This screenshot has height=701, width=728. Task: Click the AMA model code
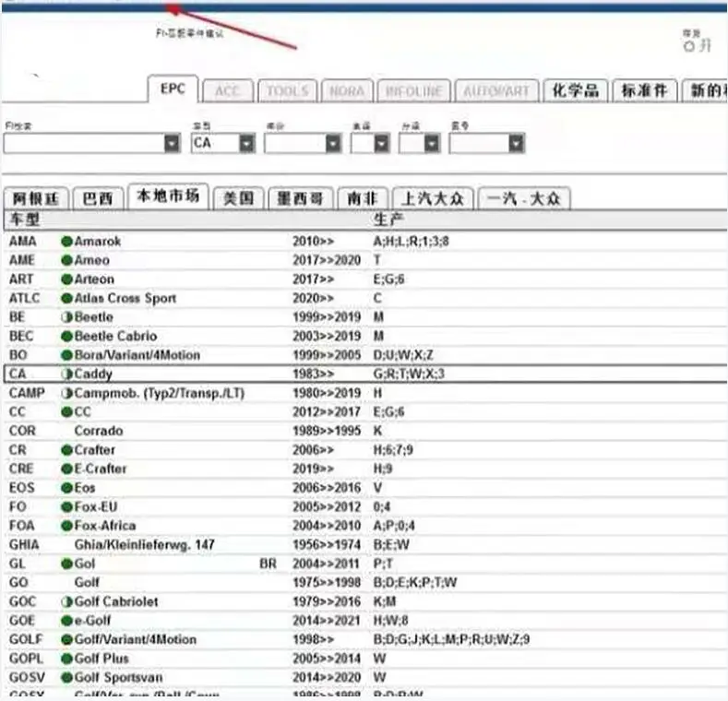(x=23, y=242)
